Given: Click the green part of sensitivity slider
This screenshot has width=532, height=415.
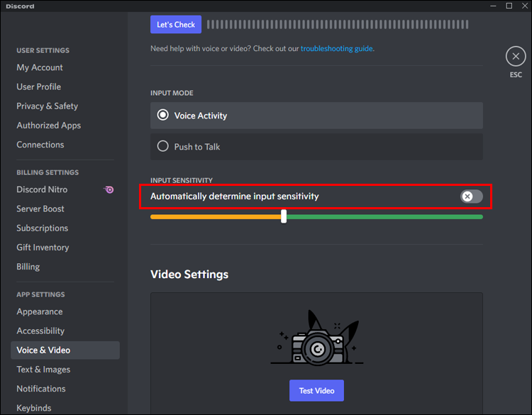Looking at the screenshot, I should coord(384,217).
